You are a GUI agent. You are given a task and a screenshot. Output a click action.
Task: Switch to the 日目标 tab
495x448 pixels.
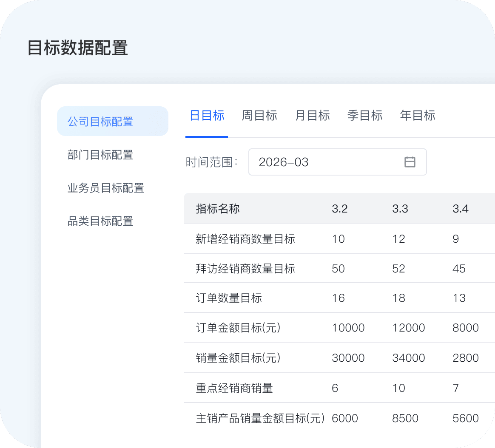pos(207,116)
